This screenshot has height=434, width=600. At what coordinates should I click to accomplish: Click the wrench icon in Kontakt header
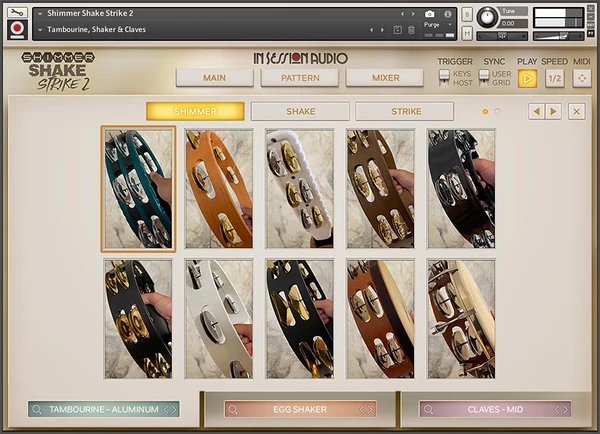pyautogui.click(x=15, y=12)
